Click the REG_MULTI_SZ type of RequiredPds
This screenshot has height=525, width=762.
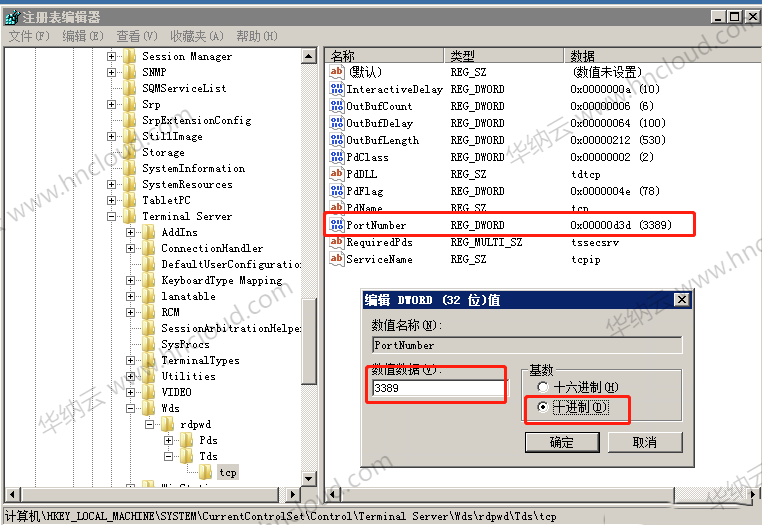tap(486, 242)
